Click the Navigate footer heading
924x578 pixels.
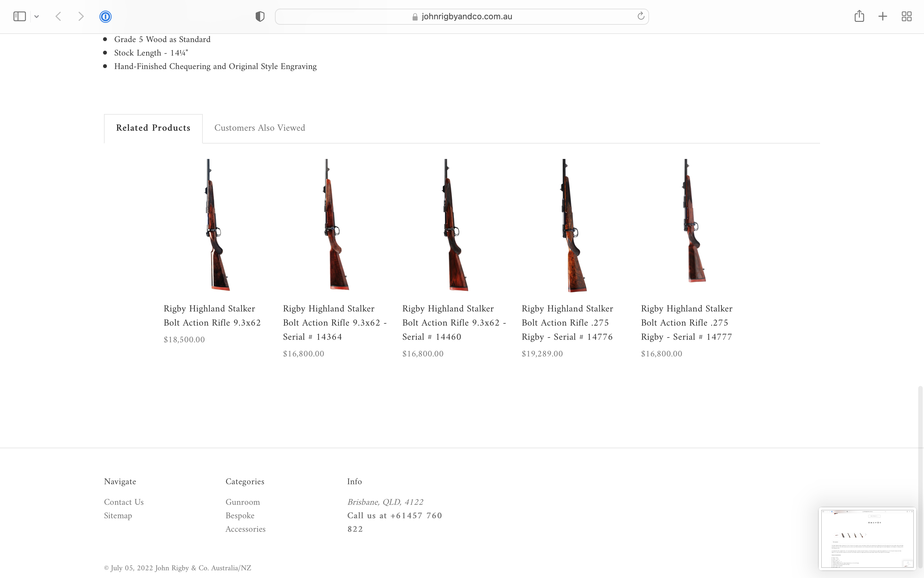click(x=120, y=482)
